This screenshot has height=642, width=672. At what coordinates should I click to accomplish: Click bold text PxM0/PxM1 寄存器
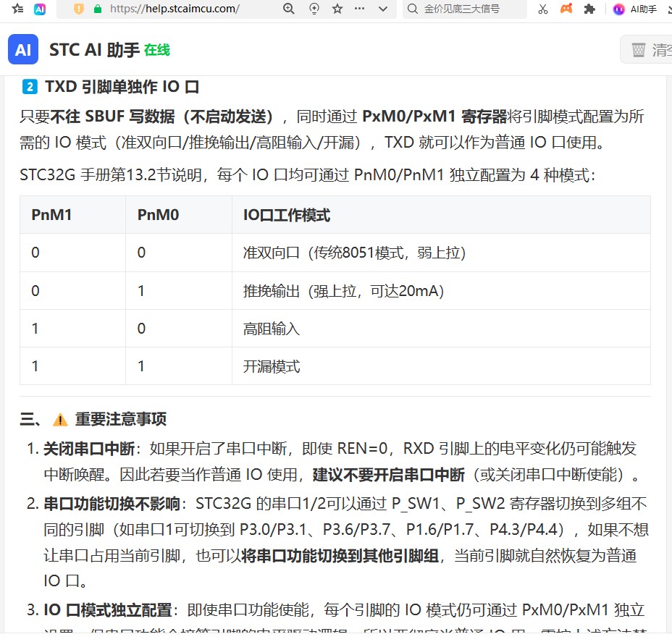pos(434,117)
